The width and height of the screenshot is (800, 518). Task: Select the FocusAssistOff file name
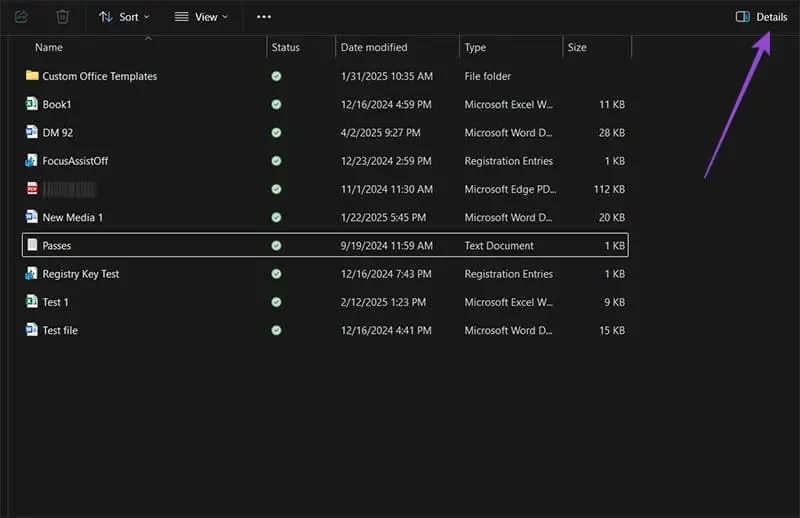point(75,161)
